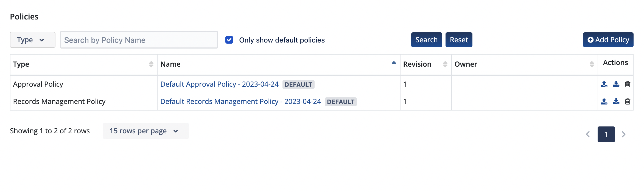Click the Search button

pos(427,40)
